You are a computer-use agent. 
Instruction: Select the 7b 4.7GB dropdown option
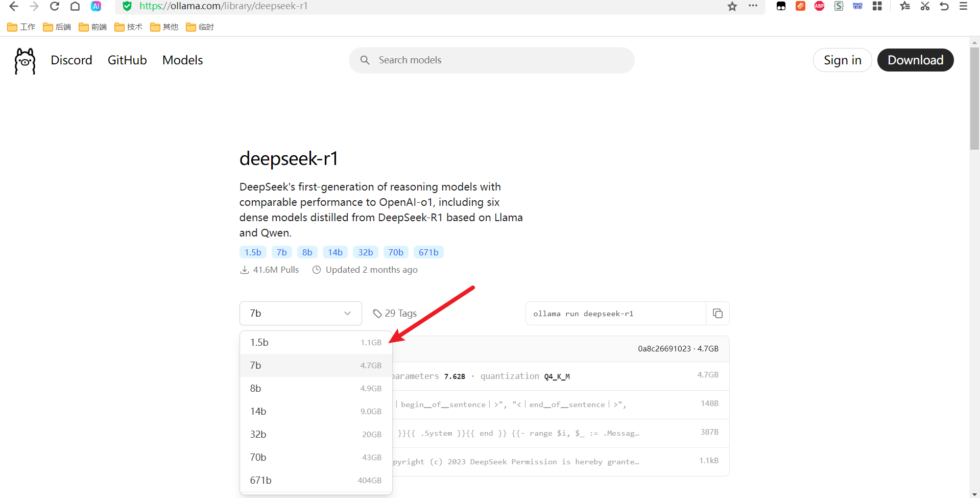tap(316, 365)
